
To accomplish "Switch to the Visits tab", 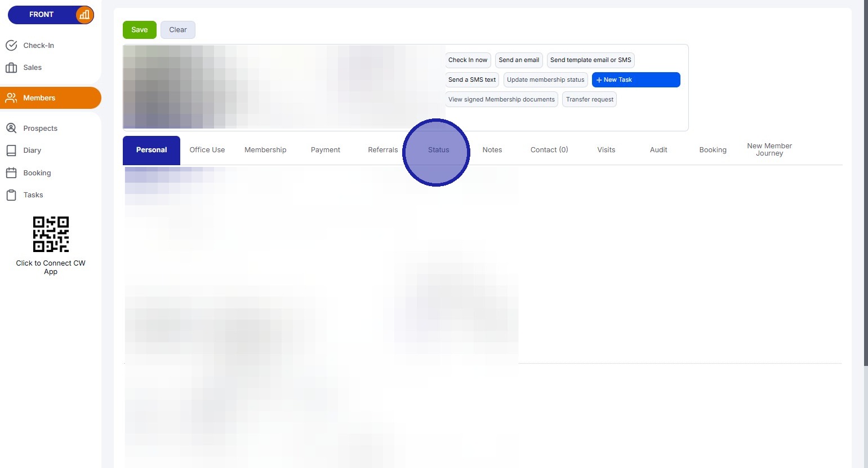I will pyautogui.click(x=606, y=150).
